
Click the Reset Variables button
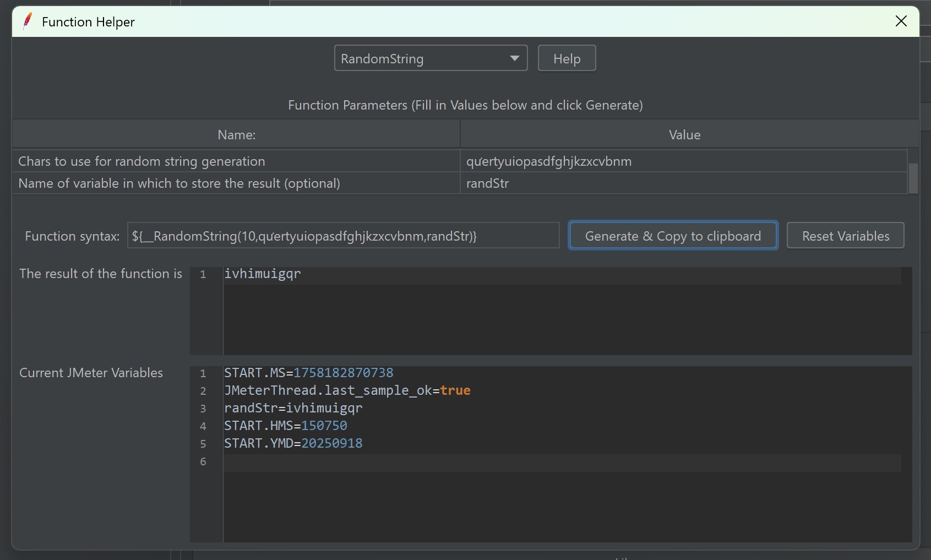click(845, 236)
